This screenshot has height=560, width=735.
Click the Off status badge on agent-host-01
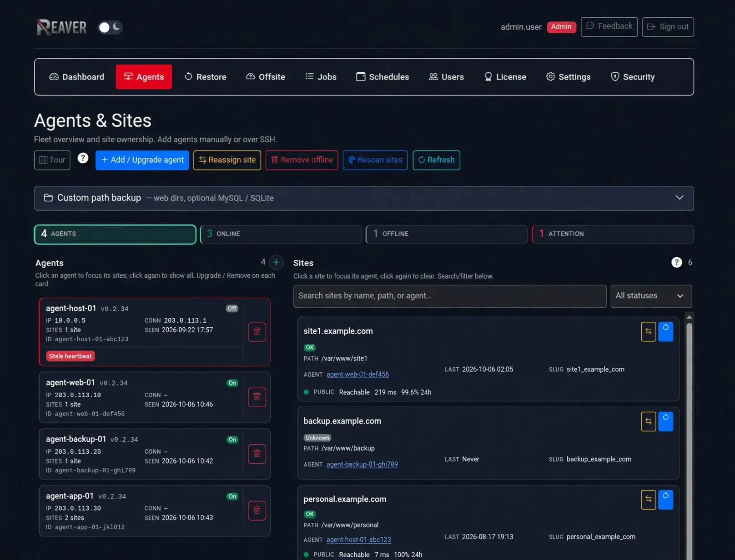click(232, 308)
